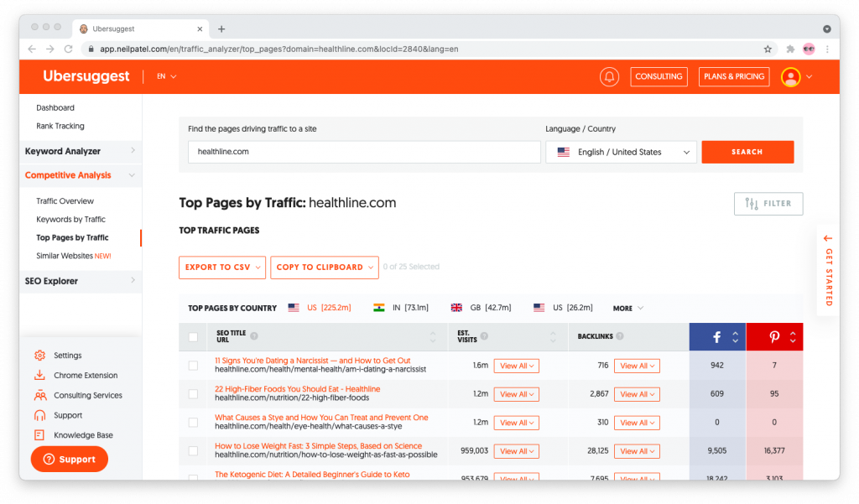
Task: Open Similar Websites in the sidebar
Action: click(74, 256)
